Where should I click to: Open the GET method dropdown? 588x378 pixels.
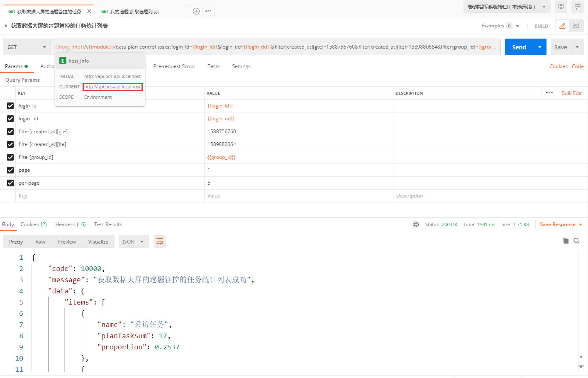tap(27, 47)
